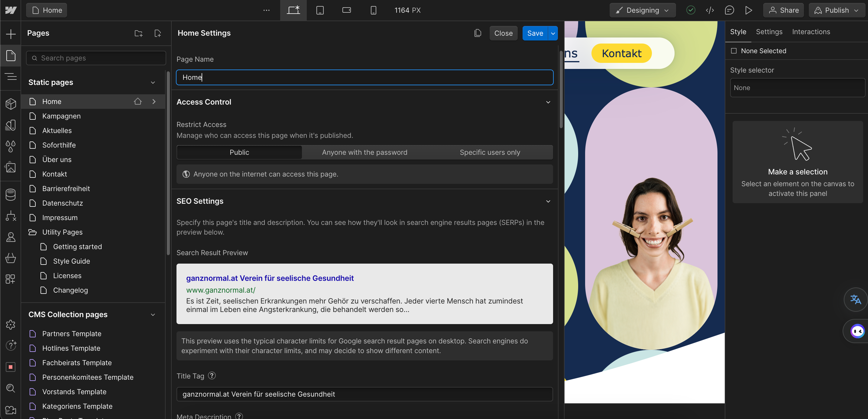Image resolution: width=868 pixels, height=419 pixels.
Task: Switch to mobile portrait breakpoint
Action: point(373,10)
